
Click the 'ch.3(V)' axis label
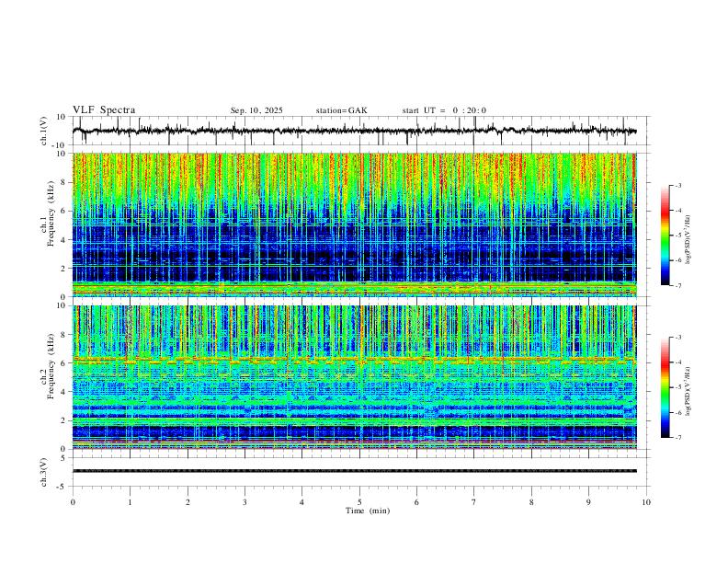pos(44,472)
